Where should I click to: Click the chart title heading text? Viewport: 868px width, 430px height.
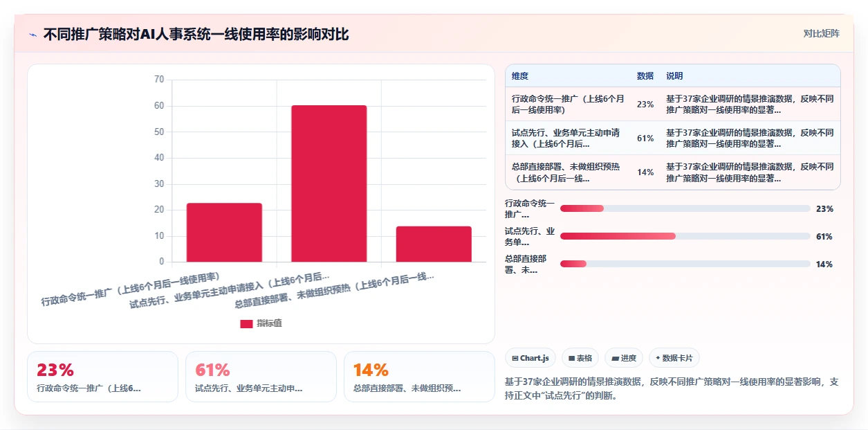(196, 34)
